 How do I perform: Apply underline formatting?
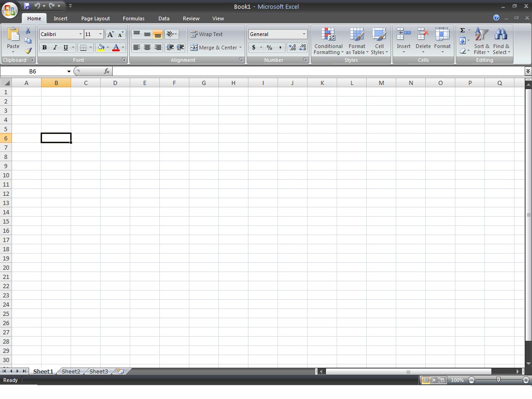pos(66,48)
